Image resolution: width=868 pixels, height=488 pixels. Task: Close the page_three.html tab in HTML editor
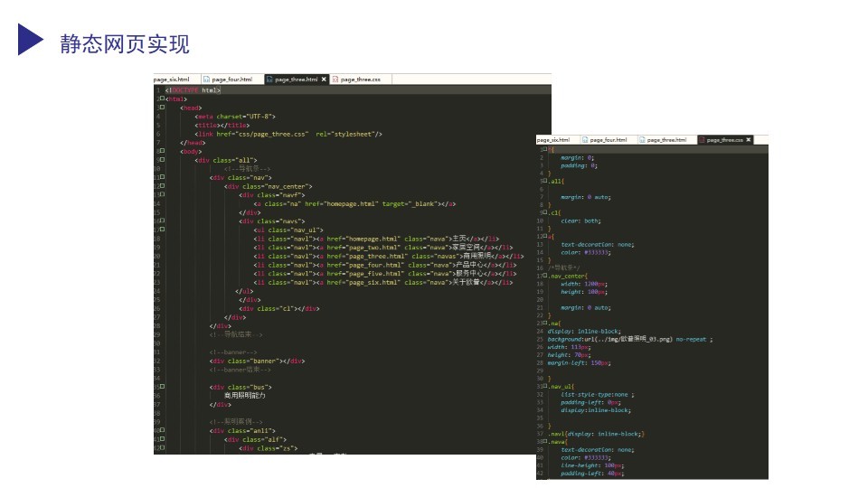[324, 80]
